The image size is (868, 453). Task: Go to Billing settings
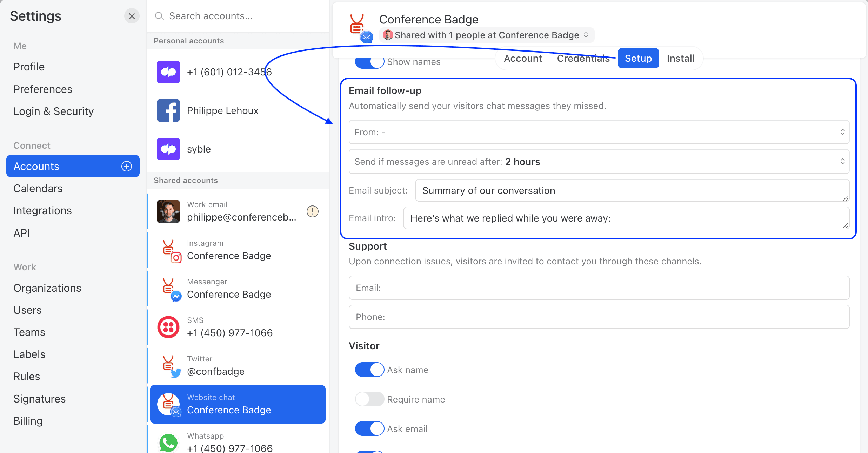pos(28,420)
